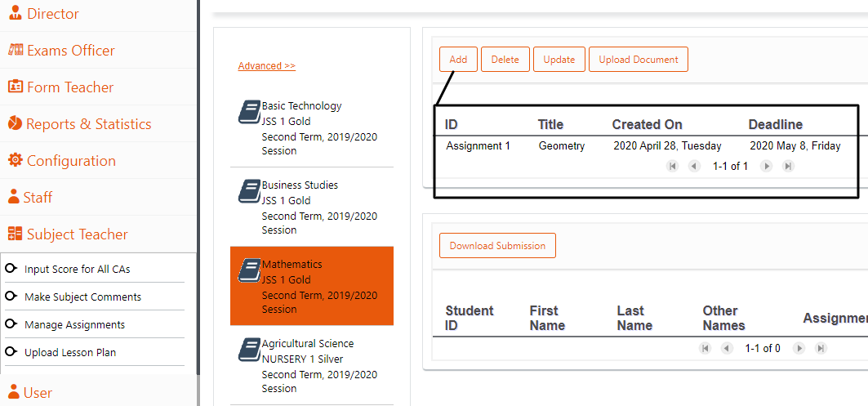Click the Exams Officer books icon

(15, 50)
